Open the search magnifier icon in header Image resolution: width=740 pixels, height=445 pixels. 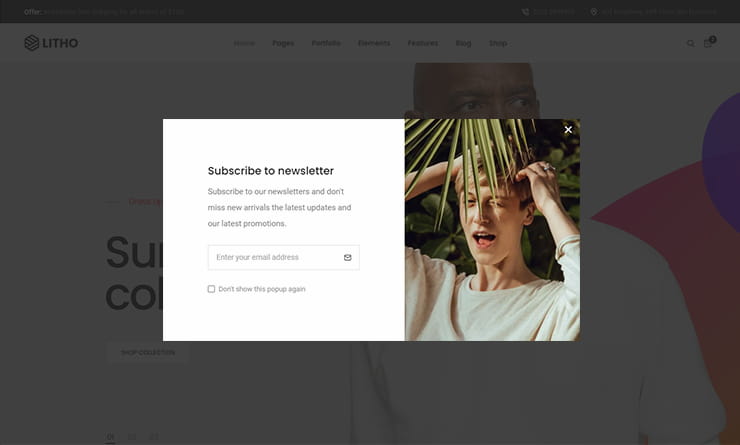[x=690, y=43]
